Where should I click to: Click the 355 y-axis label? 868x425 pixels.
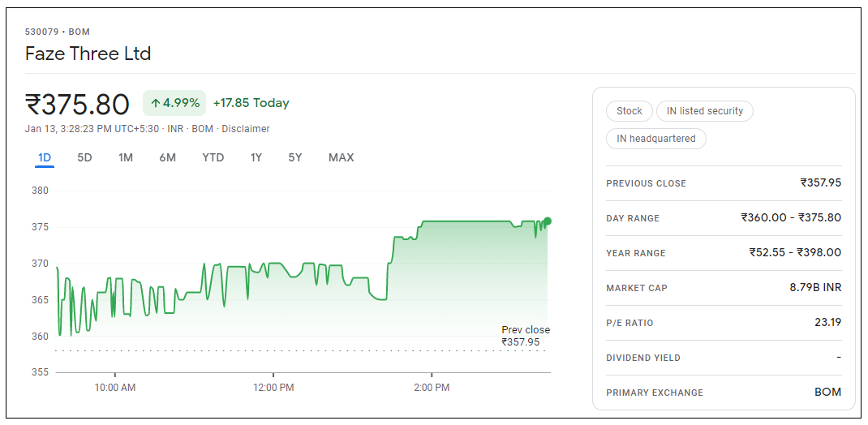click(41, 372)
